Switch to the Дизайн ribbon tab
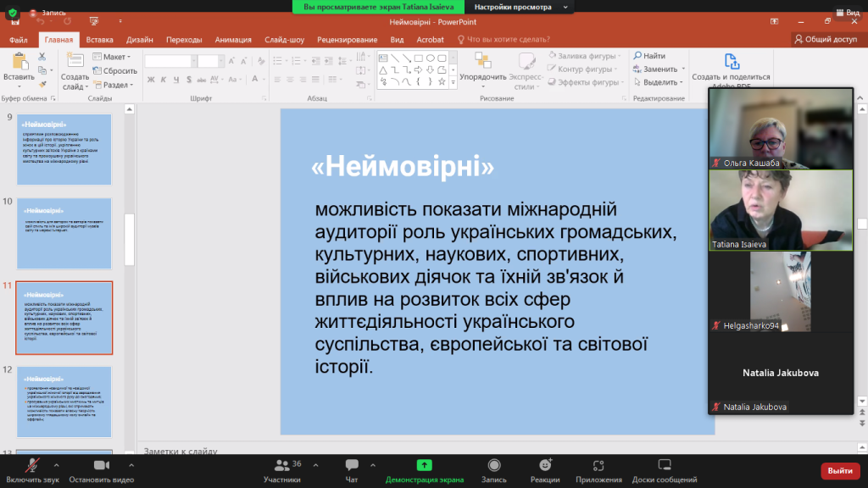 [x=140, y=40]
